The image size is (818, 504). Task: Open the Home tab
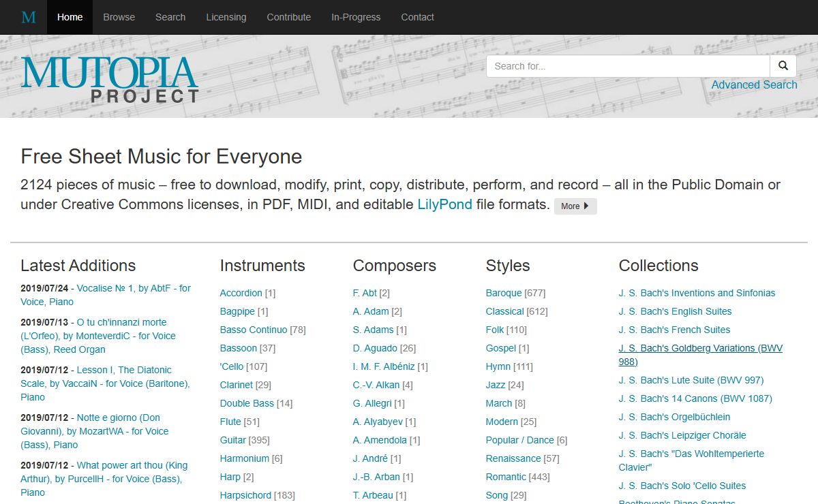point(70,17)
